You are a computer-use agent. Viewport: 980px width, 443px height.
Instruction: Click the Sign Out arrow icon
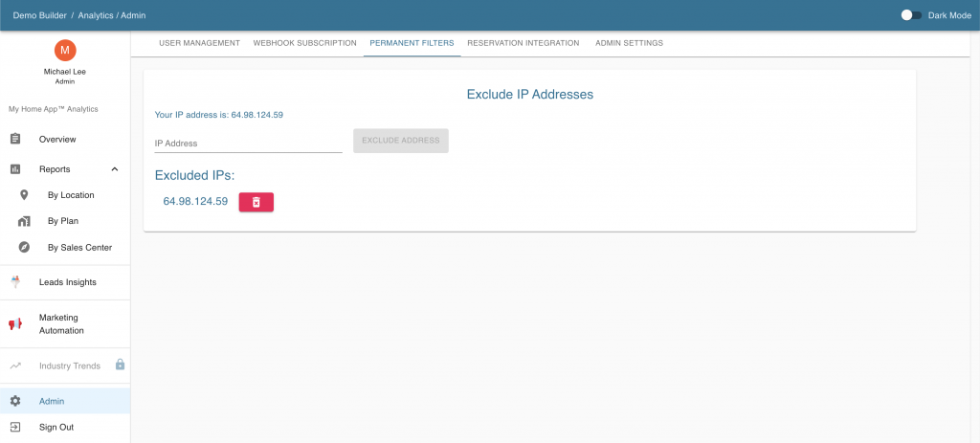15,428
